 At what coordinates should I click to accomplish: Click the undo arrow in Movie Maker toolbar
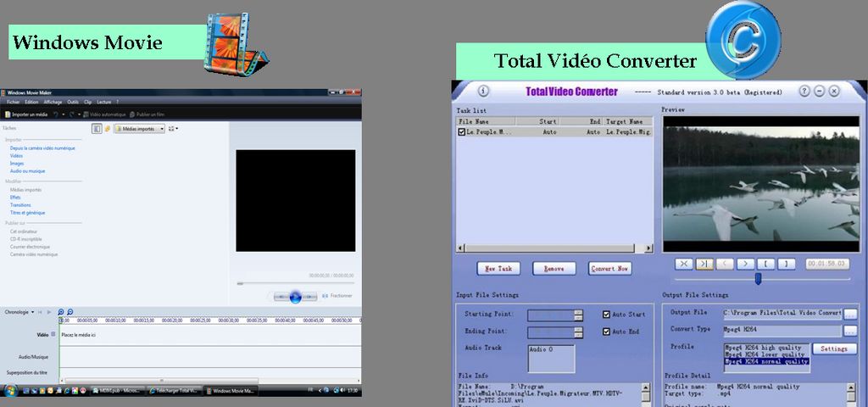point(56,114)
